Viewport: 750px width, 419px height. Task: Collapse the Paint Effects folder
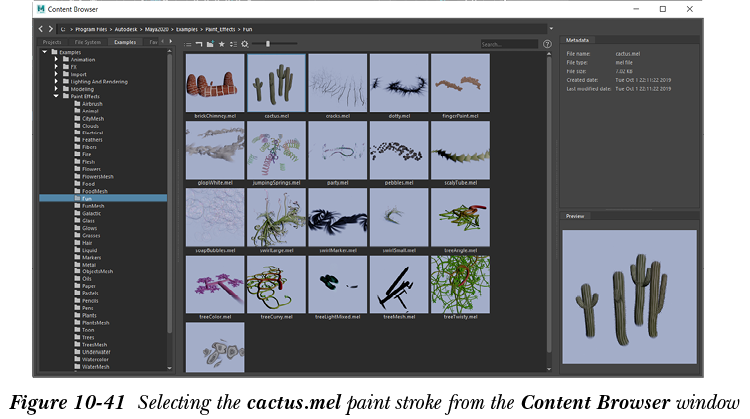click(x=56, y=96)
